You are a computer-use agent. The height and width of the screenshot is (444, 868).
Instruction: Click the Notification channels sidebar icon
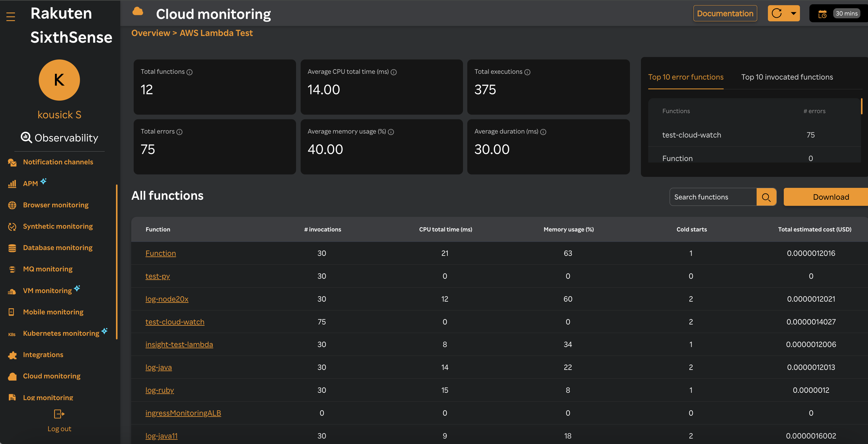tap(12, 162)
